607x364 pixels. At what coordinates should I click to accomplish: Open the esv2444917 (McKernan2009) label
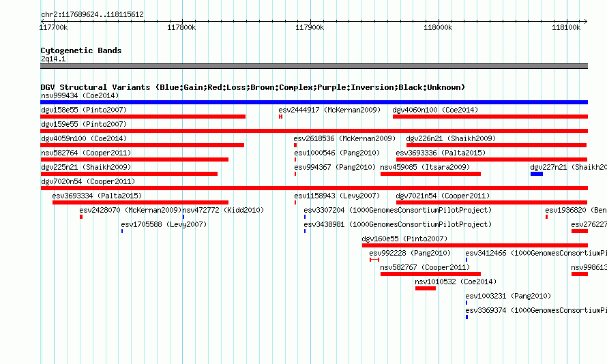pyautogui.click(x=329, y=110)
